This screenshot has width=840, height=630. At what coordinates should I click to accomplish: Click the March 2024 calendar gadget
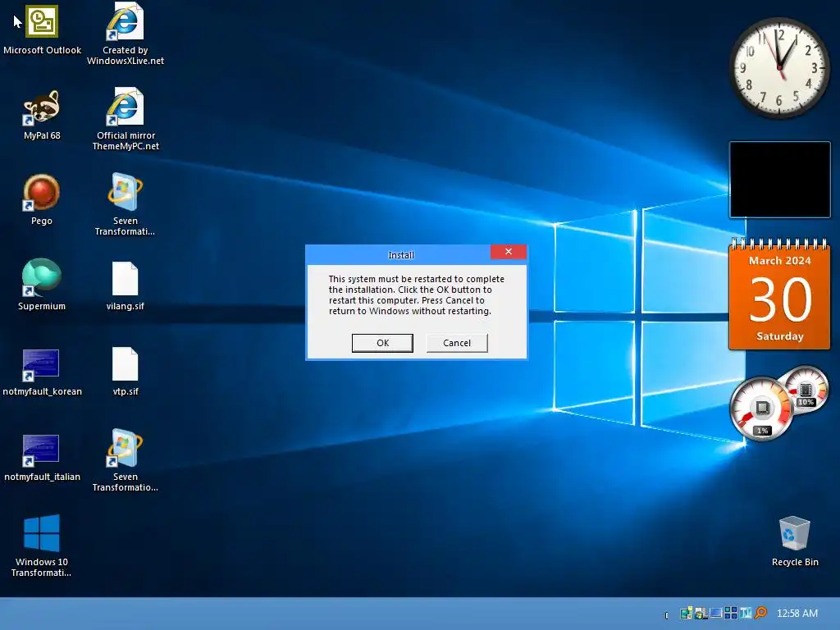coord(779,294)
